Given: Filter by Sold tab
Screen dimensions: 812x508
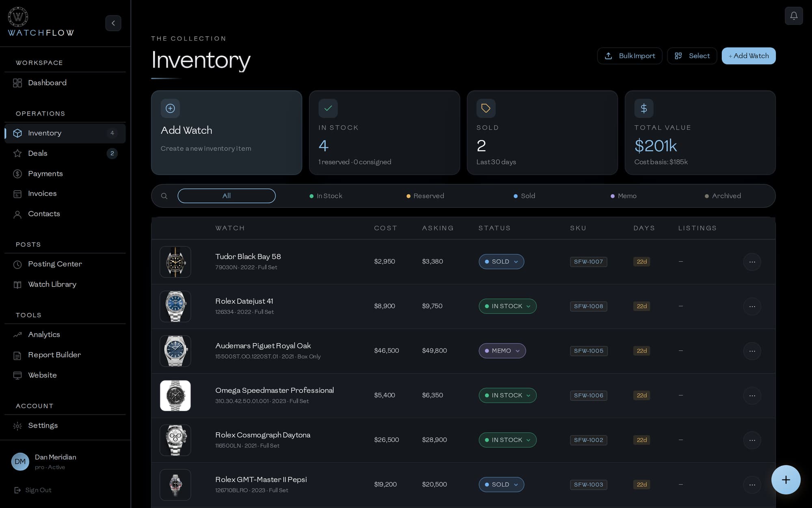Looking at the screenshot, I should click(524, 196).
